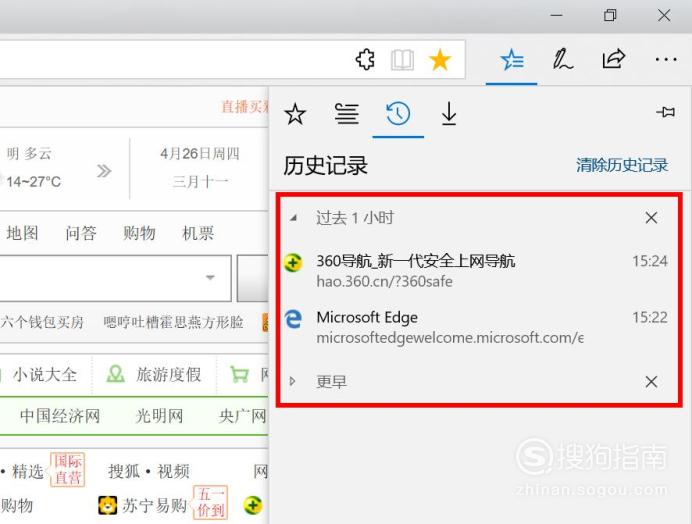Click the green shopping cart icon

[x=240, y=374]
